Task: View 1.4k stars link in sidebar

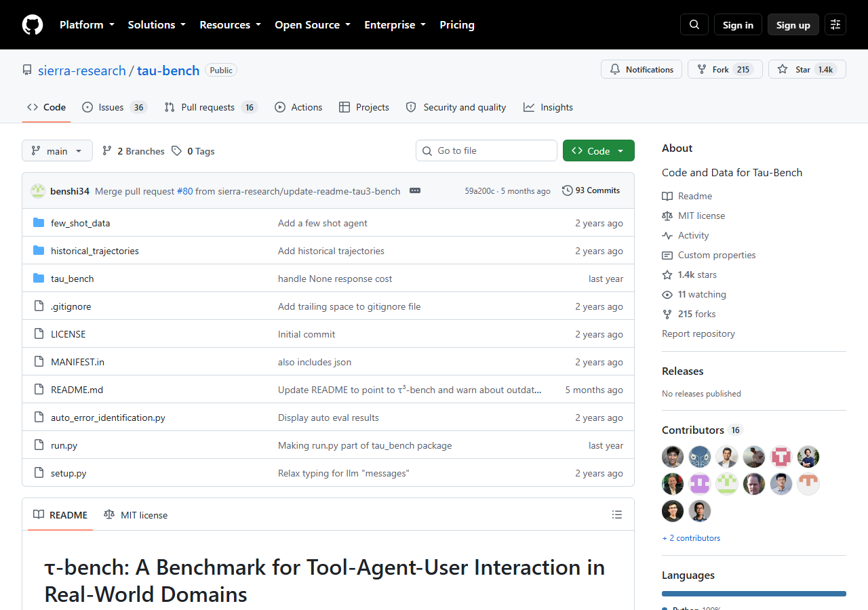Action: click(x=690, y=274)
